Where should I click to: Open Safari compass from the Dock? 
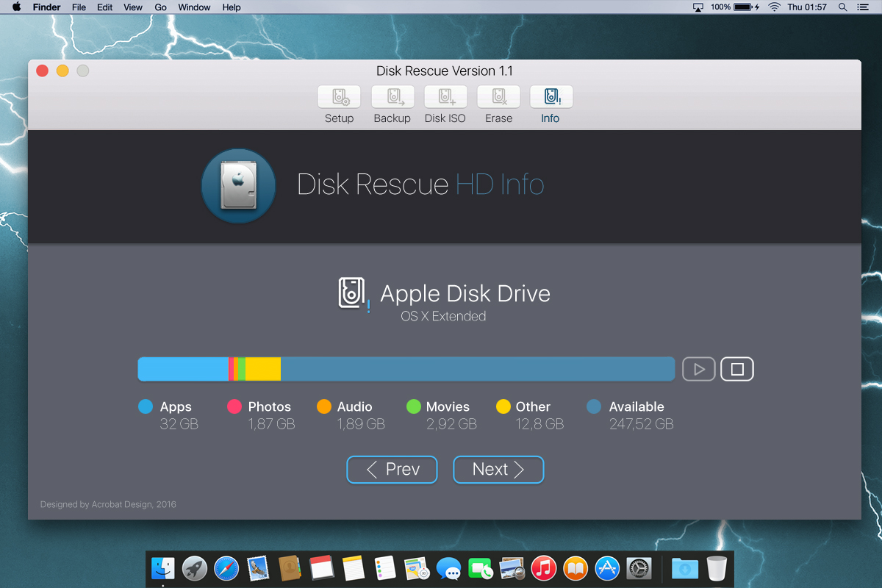tap(226, 568)
